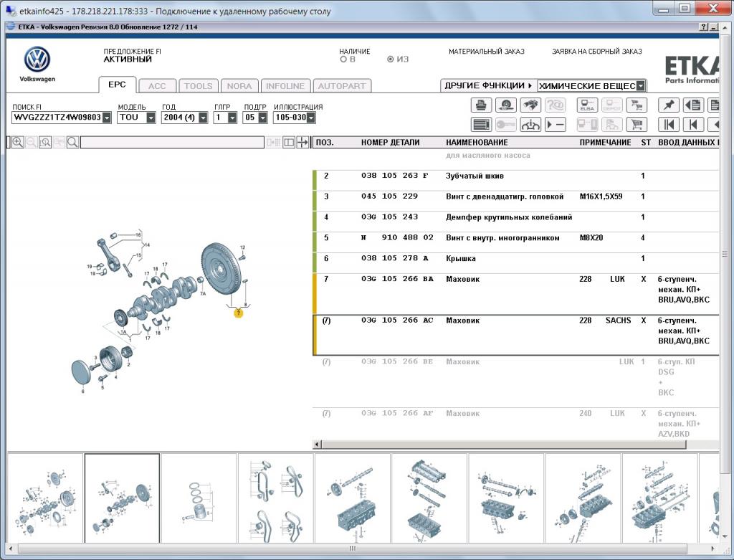Switch to the TOOLS tab
Image resolution: width=734 pixels, height=560 pixels.
[199, 86]
